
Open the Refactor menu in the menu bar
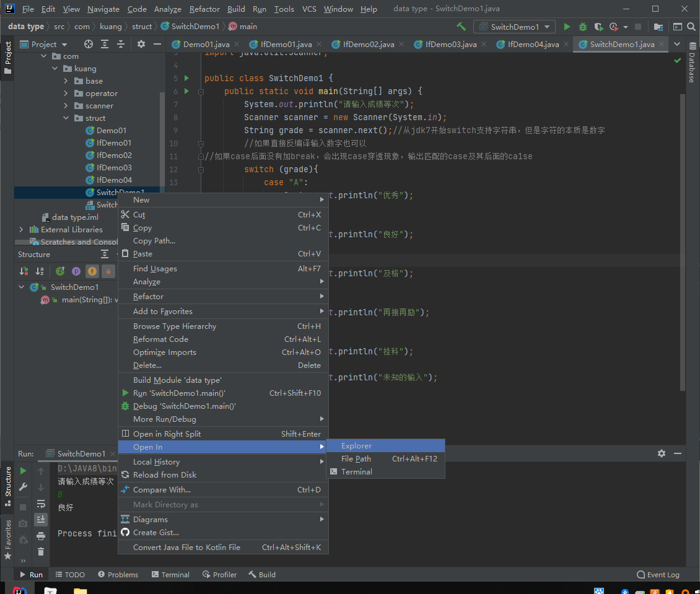pyautogui.click(x=204, y=9)
